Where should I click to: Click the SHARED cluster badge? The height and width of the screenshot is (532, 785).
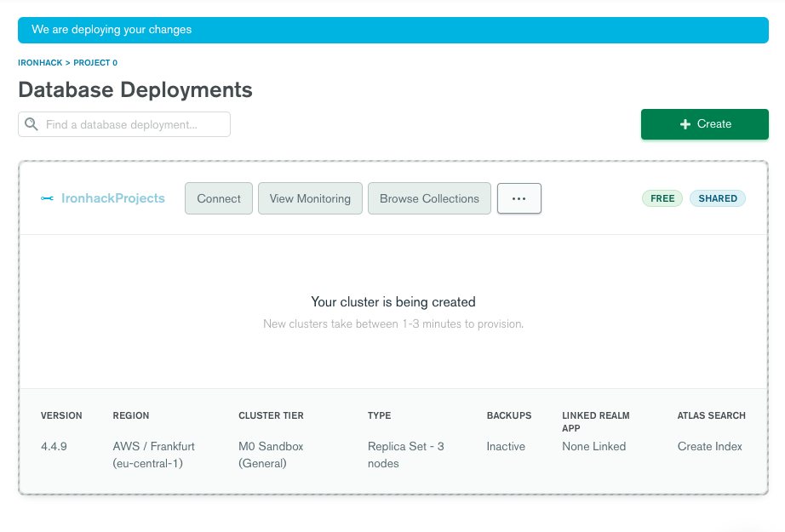pos(717,198)
